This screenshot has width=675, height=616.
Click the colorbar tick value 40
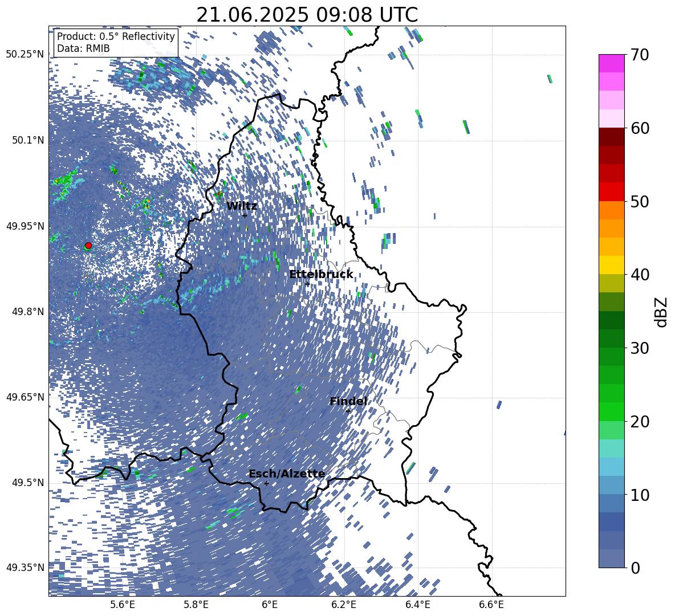point(640,275)
